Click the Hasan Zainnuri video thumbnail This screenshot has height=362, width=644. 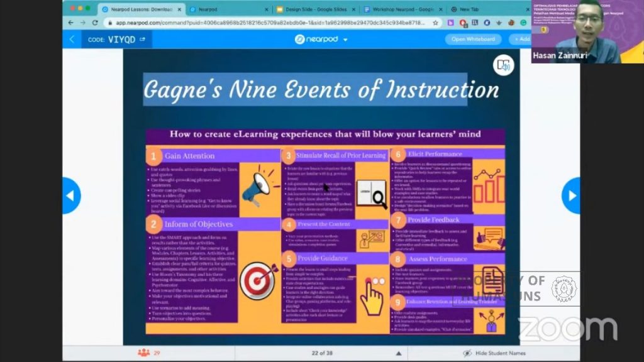tap(587, 31)
